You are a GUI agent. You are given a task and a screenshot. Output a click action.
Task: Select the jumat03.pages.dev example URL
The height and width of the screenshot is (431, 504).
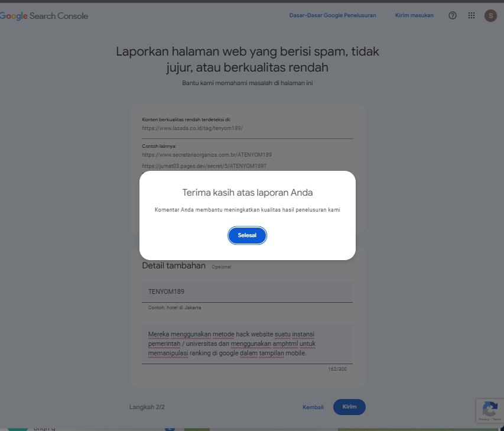coord(204,166)
